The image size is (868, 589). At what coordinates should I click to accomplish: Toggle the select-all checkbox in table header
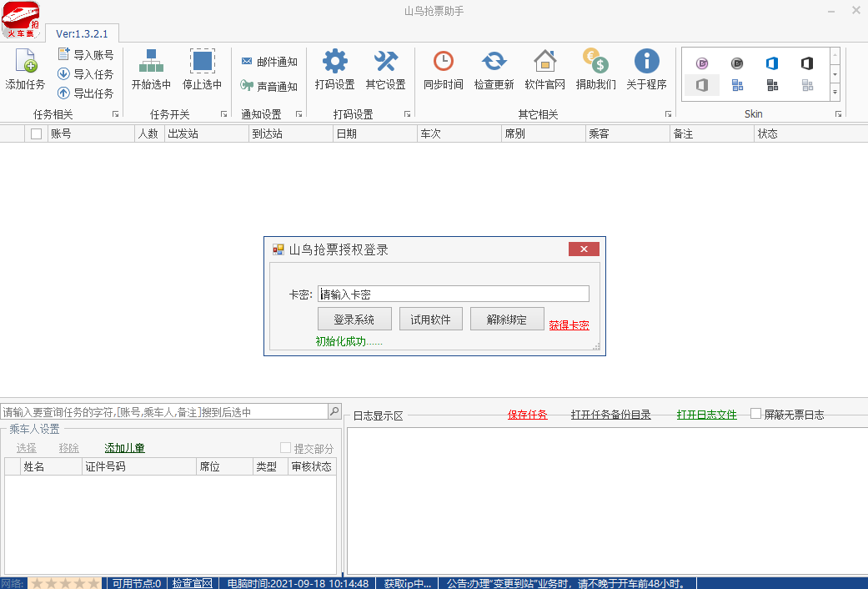pos(36,133)
